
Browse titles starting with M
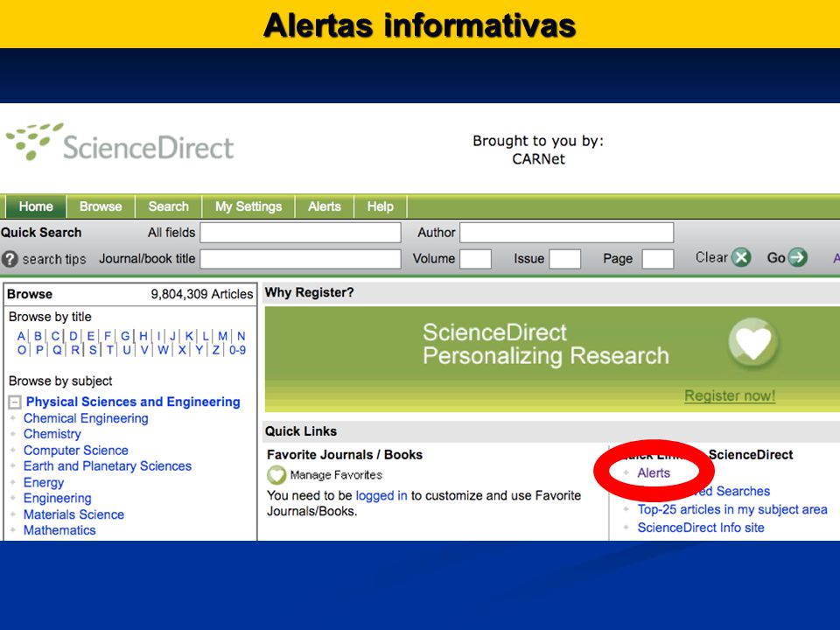click(223, 336)
